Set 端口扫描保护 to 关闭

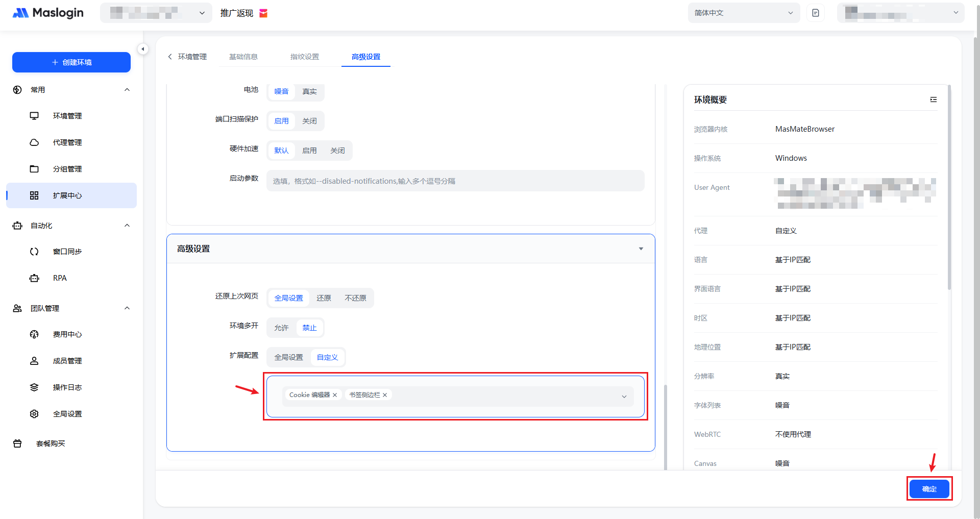309,121
